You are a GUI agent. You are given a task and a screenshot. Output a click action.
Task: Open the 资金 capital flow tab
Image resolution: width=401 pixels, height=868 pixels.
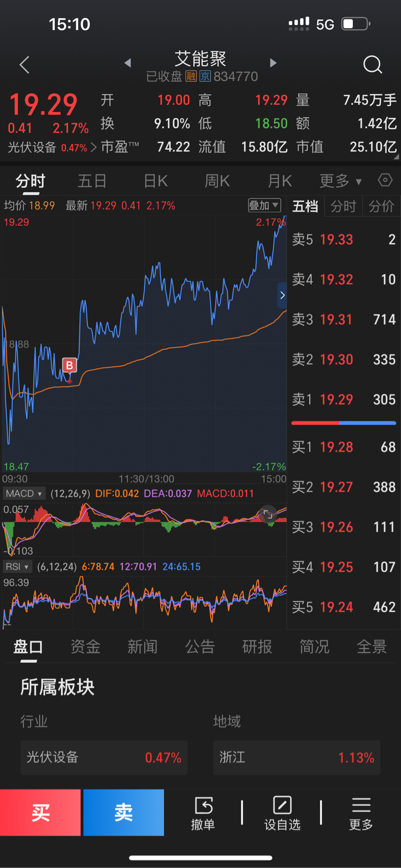[86, 647]
